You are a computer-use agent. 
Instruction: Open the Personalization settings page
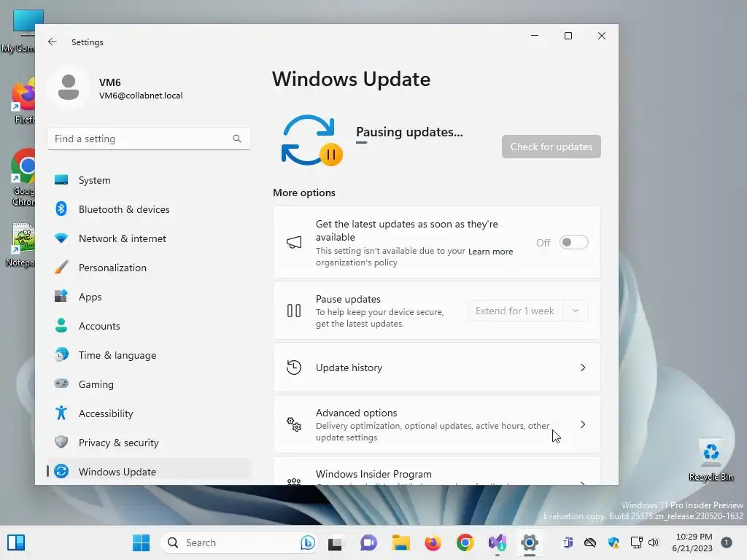[149, 267]
